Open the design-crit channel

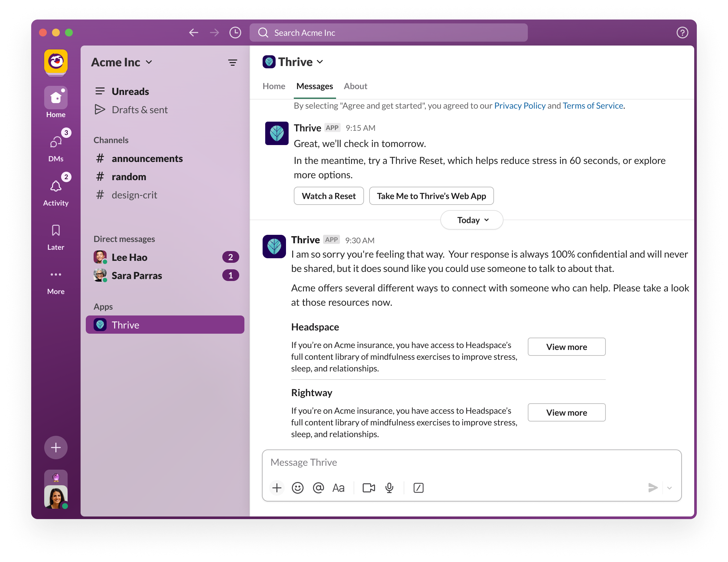tap(165, 195)
